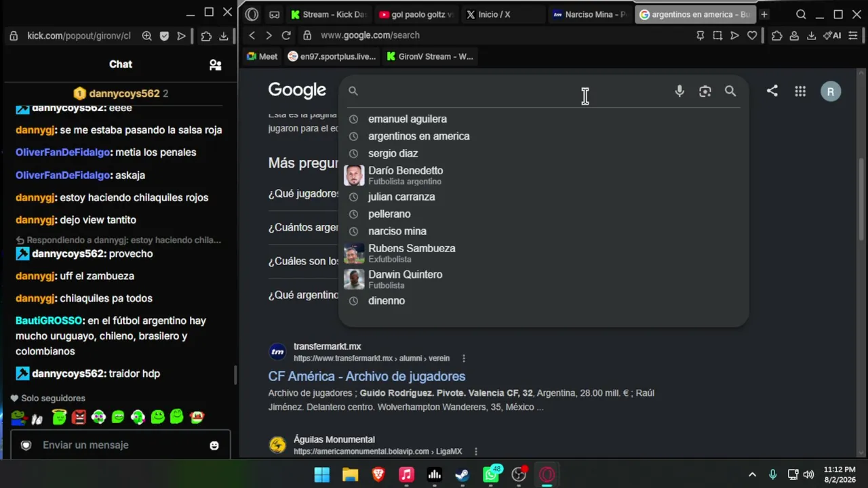Screen dimensions: 868x488
Task: Show hidden system tray icons
Action: pyautogui.click(x=752, y=474)
